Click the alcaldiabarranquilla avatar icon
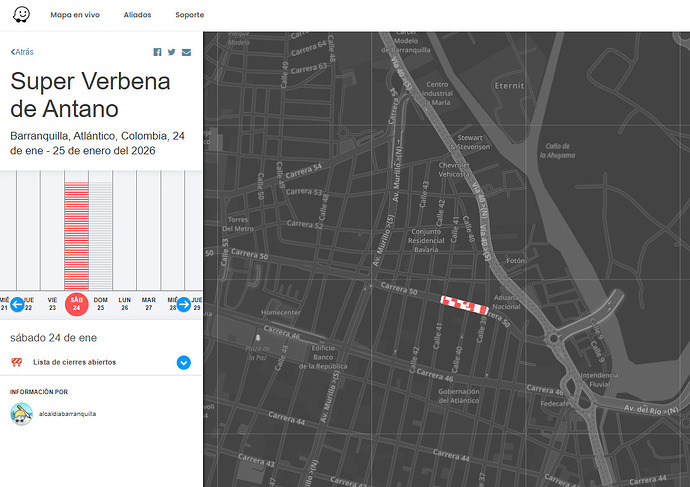Image resolution: width=690 pixels, height=487 pixels. (x=21, y=413)
